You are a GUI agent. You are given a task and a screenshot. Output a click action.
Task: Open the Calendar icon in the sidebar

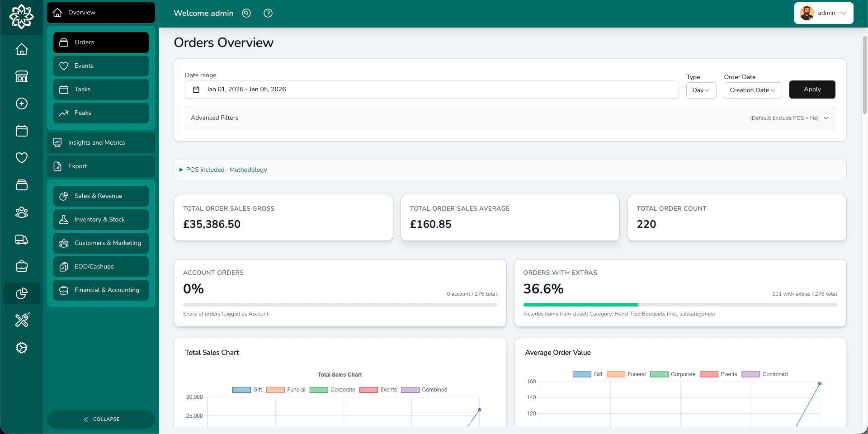pyautogui.click(x=21, y=131)
